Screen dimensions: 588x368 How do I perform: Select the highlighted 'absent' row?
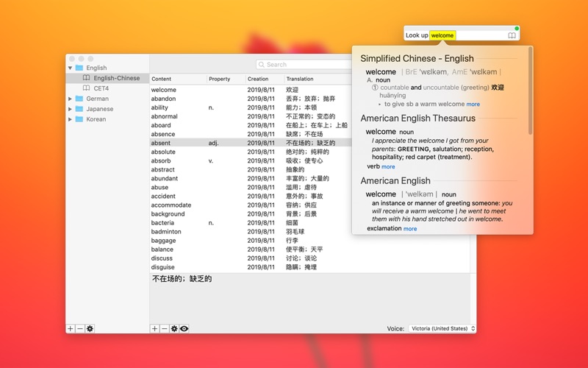coord(251,143)
